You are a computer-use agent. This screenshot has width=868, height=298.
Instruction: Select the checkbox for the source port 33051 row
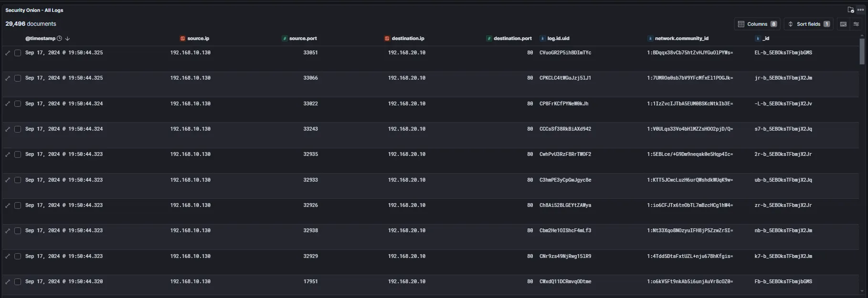click(18, 53)
